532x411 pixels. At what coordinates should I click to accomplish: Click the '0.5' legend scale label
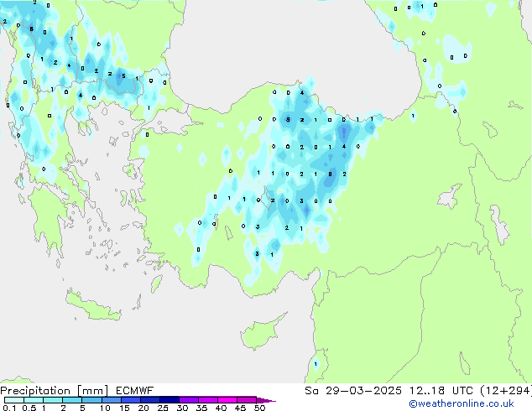point(29,408)
